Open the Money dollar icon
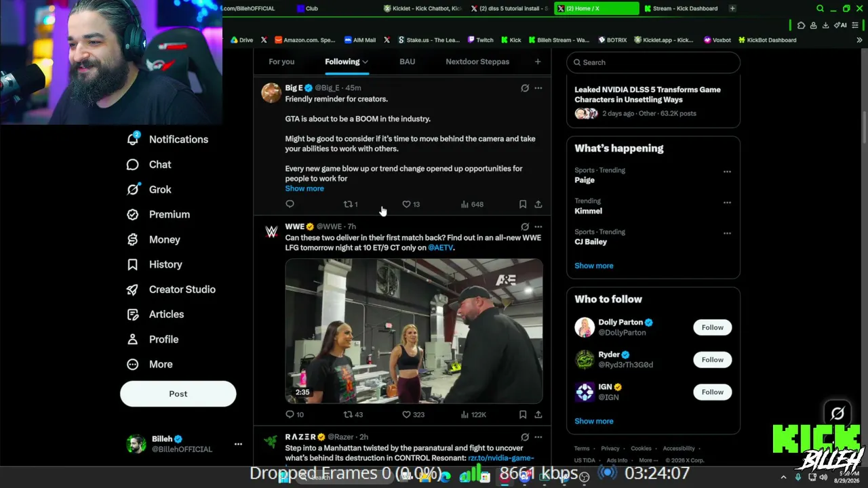Screen dimensions: 868x488 (x=133, y=239)
